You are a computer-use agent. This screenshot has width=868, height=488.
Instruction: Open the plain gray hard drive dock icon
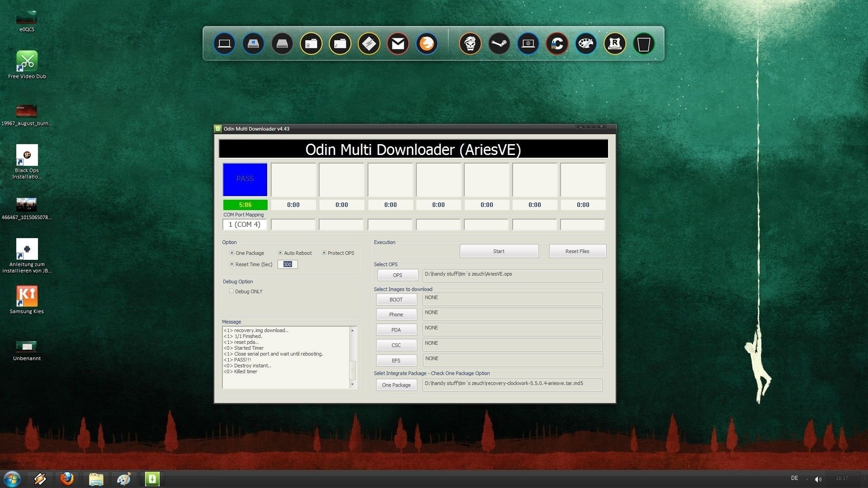click(x=282, y=44)
